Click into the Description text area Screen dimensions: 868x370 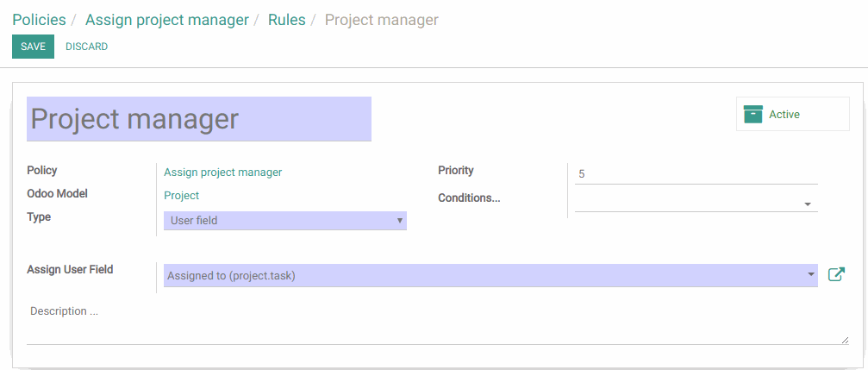[x=438, y=323]
